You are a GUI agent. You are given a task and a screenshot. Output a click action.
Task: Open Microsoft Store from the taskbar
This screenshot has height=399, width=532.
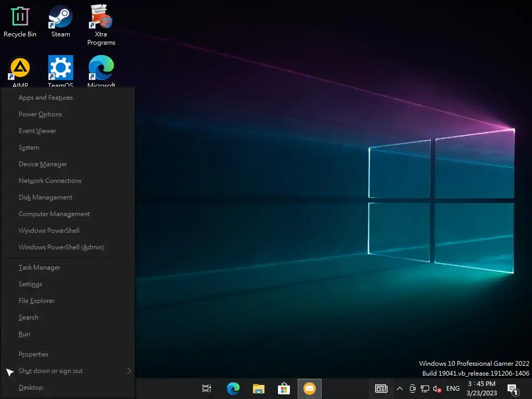click(284, 389)
